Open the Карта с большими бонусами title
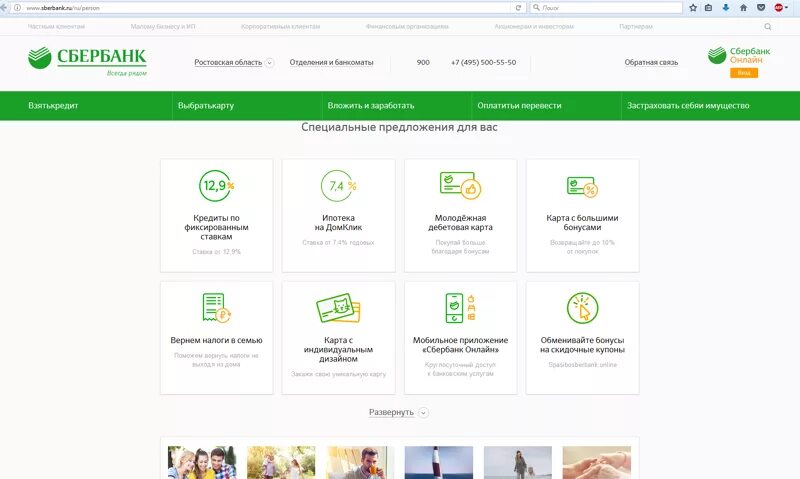The image size is (800, 479). coord(582,222)
